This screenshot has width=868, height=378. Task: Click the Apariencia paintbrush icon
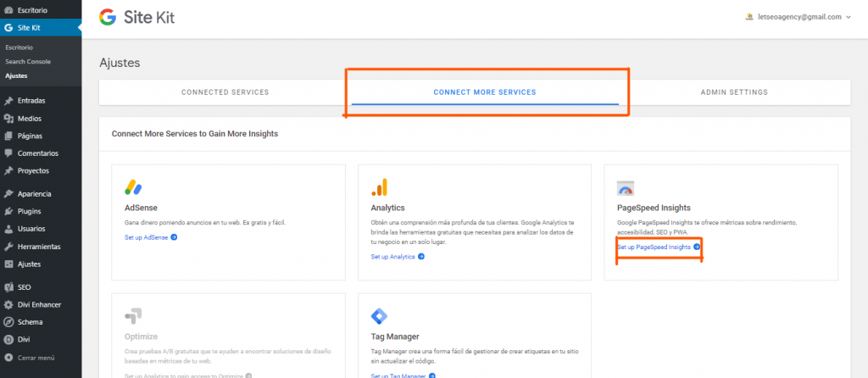tap(8, 194)
